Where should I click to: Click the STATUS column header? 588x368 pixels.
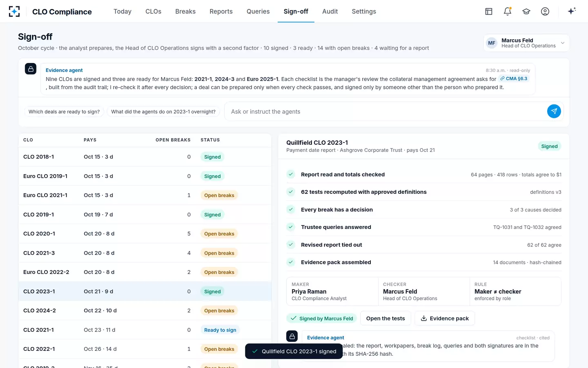[210, 140]
